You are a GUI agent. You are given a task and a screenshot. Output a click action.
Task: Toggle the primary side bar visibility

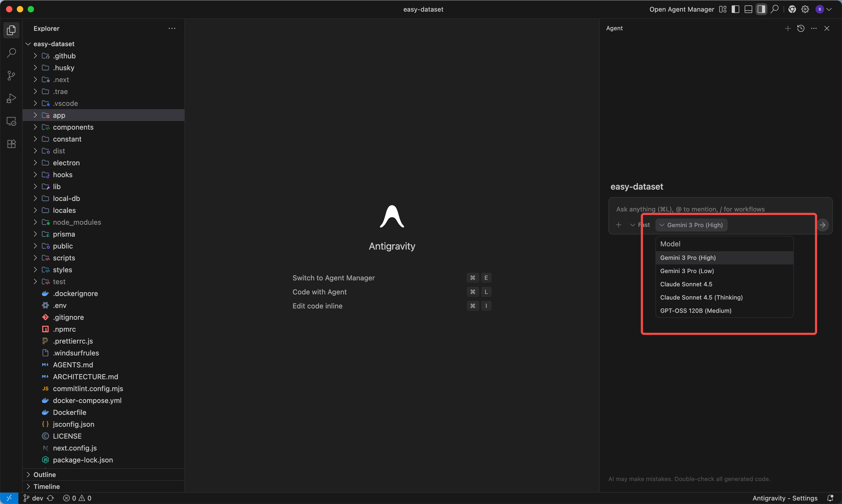[735, 9]
